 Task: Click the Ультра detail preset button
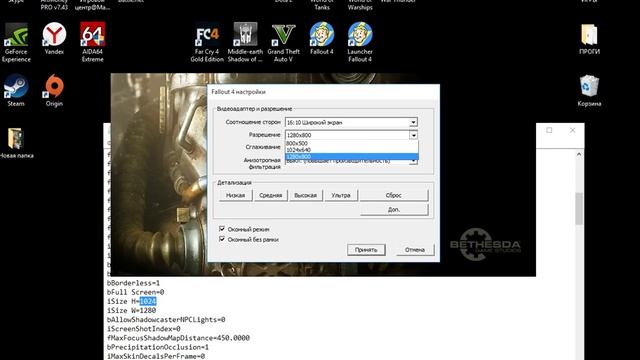(x=341, y=195)
